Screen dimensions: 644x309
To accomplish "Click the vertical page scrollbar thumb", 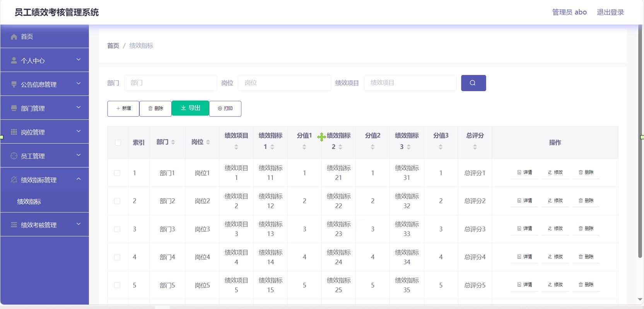I will click(640, 143).
